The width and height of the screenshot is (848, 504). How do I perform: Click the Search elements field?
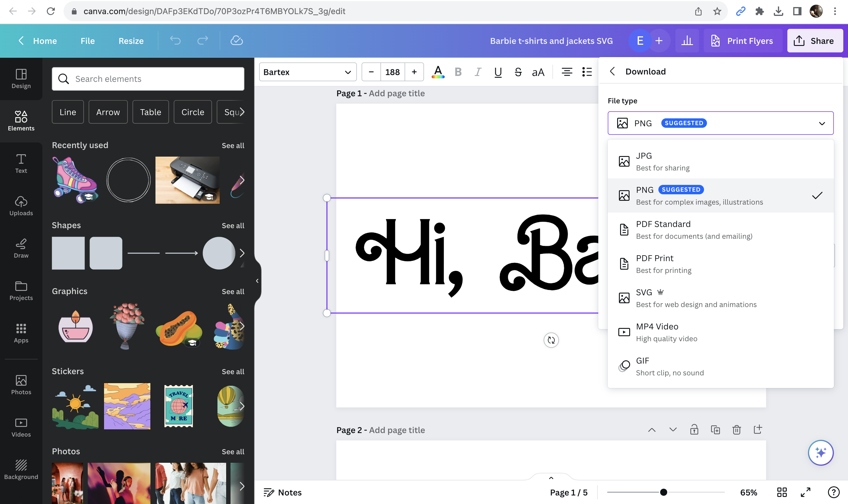[x=148, y=79]
